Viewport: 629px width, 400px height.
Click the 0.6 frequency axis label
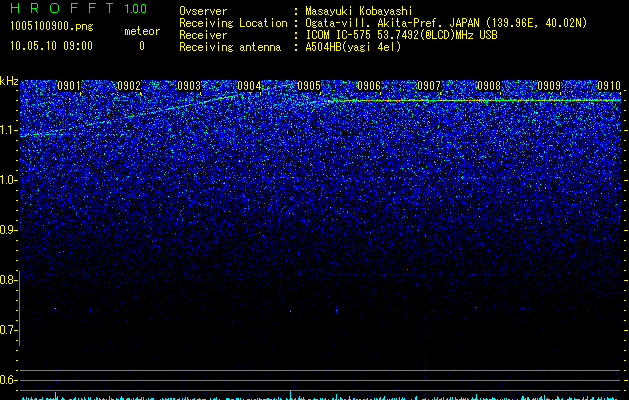tap(7, 380)
